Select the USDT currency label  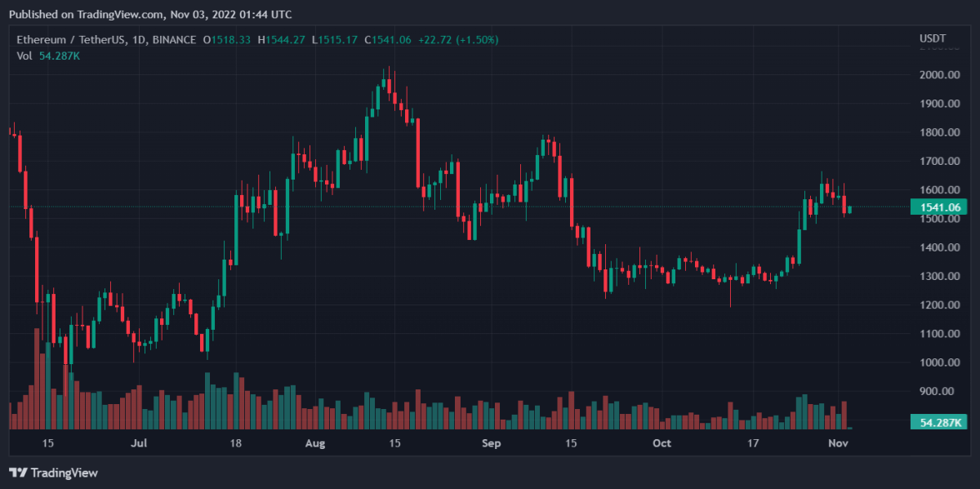[x=932, y=38]
